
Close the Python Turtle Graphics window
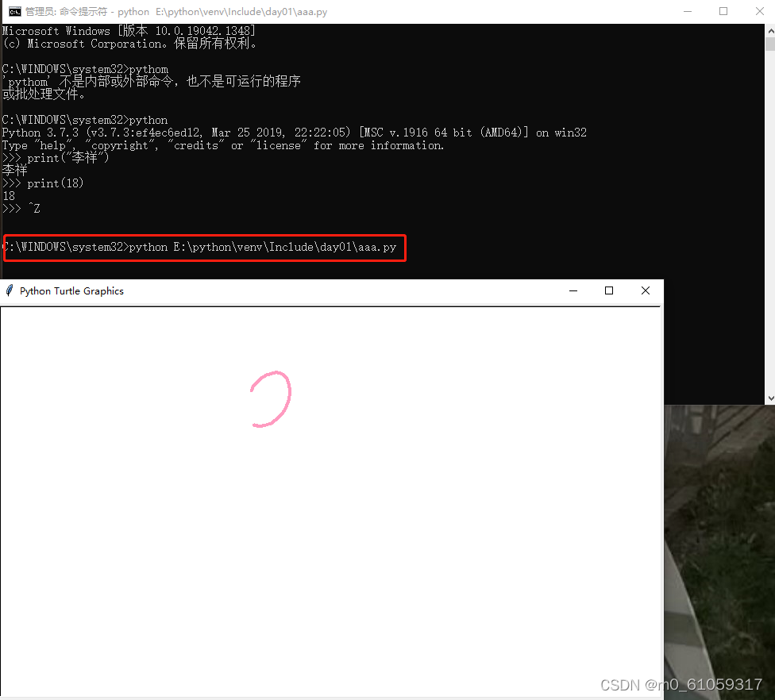point(645,290)
